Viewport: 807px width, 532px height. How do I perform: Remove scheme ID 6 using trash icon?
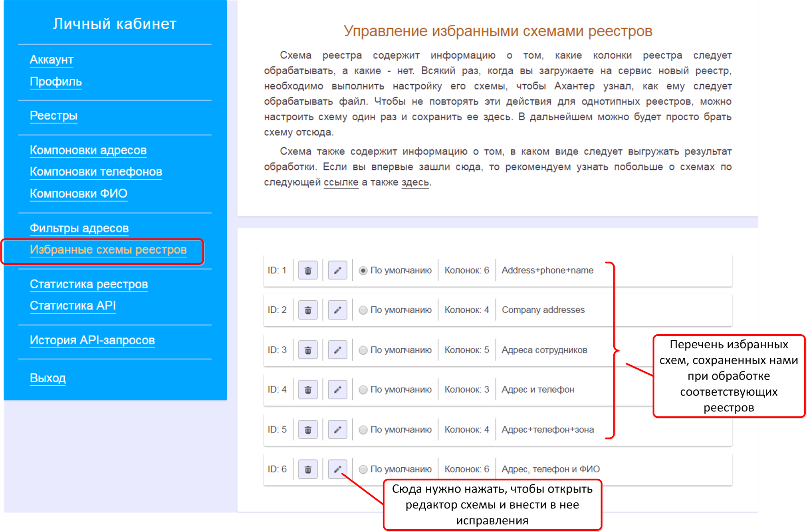click(308, 469)
